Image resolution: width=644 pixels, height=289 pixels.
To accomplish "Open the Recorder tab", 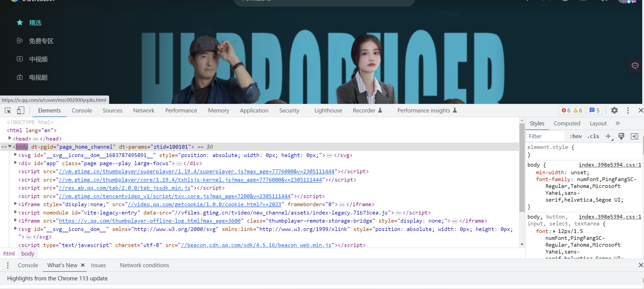I will 367,110.
